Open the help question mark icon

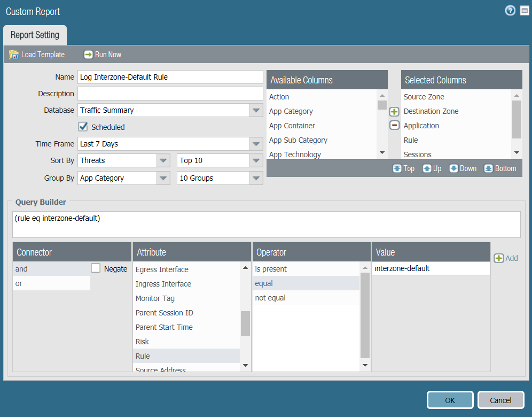[510, 11]
